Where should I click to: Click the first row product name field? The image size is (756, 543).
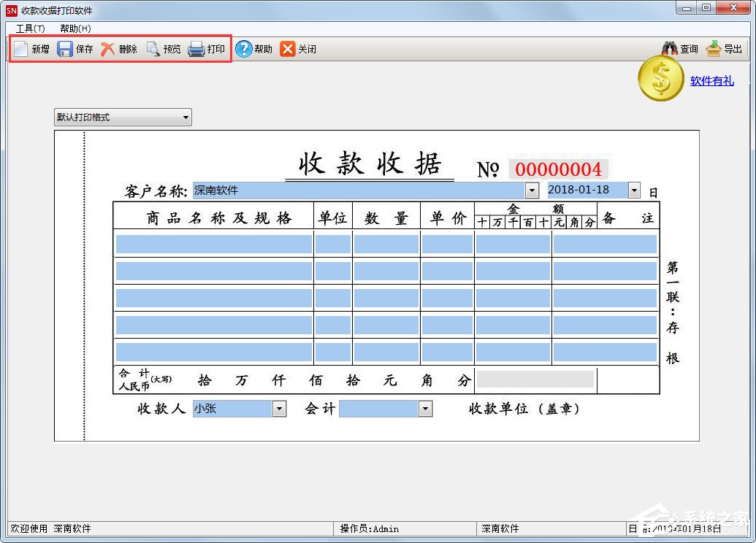(x=213, y=244)
